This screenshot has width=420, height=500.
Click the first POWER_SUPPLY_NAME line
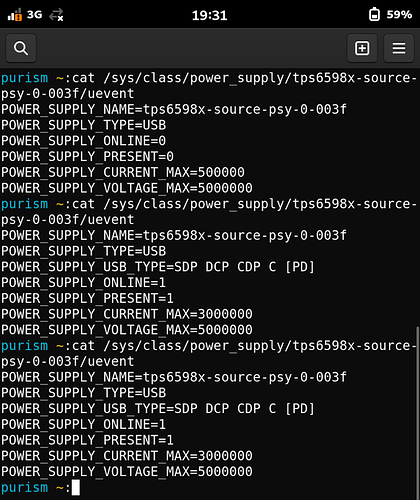[x=174, y=109]
